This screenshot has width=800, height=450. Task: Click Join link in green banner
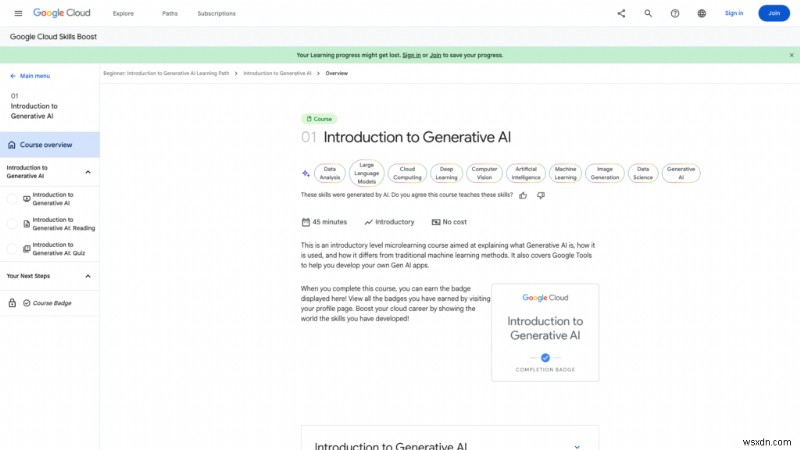(435, 55)
